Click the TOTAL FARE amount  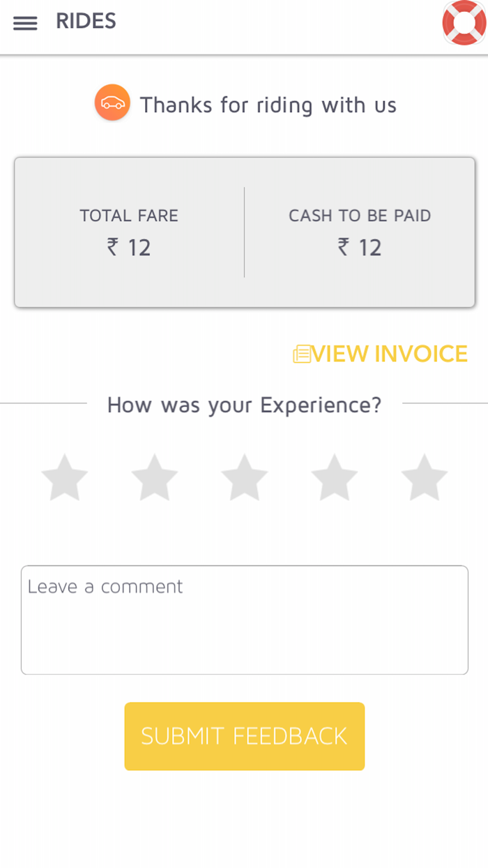[x=129, y=248]
